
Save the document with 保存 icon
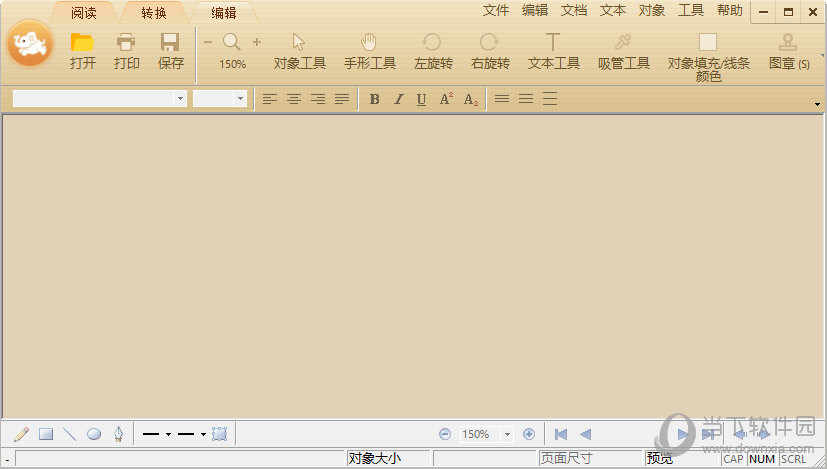pyautogui.click(x=170, y=51)
